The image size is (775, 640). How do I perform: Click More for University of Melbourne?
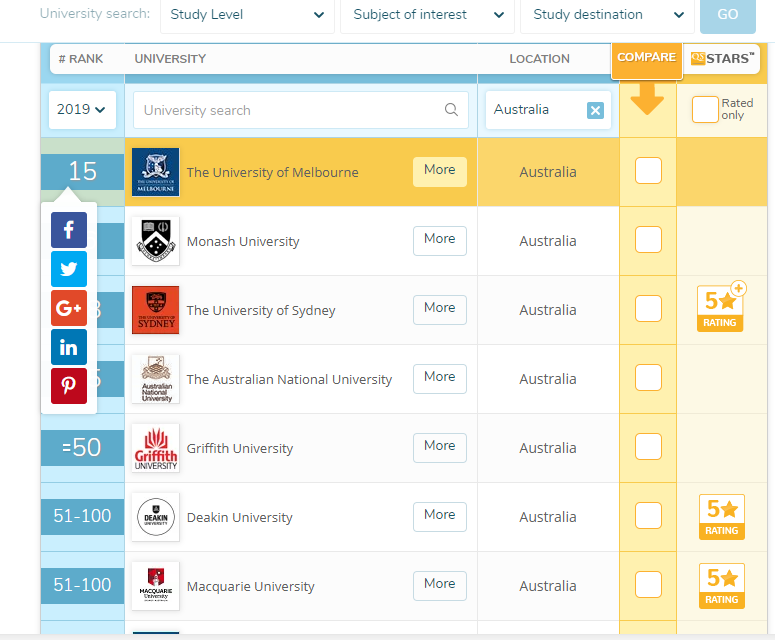click(x=439, y=172)
